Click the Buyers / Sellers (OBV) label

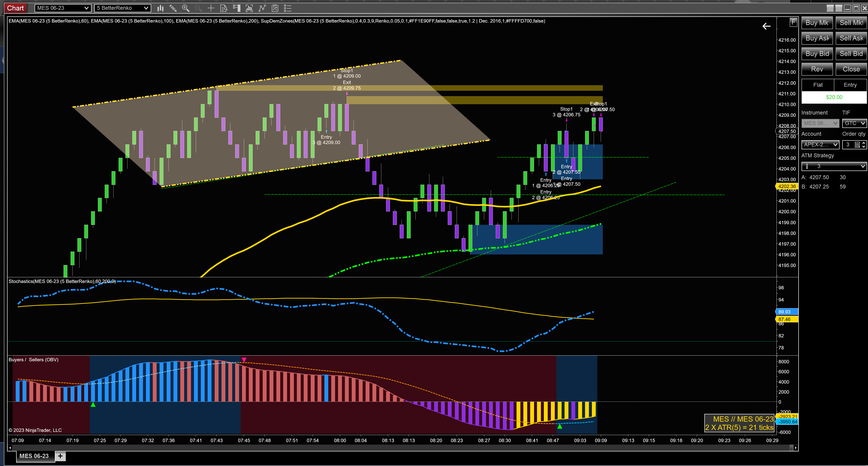33,360
